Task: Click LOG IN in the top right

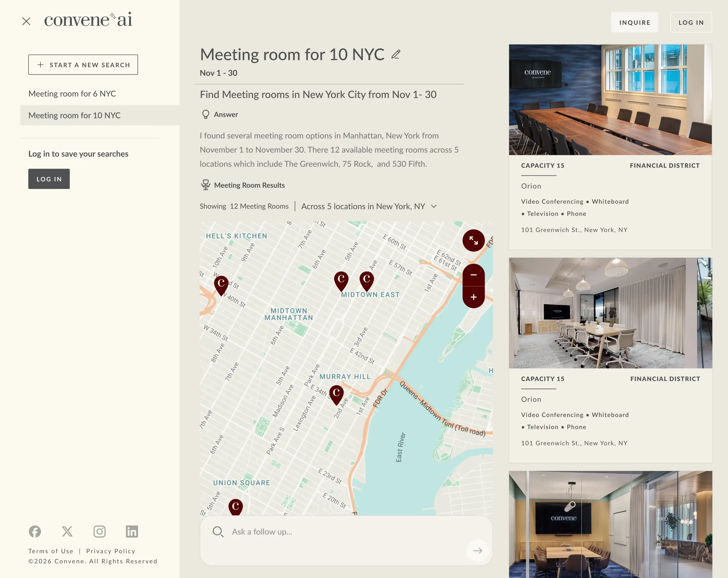Action: [x=691, y=22]
